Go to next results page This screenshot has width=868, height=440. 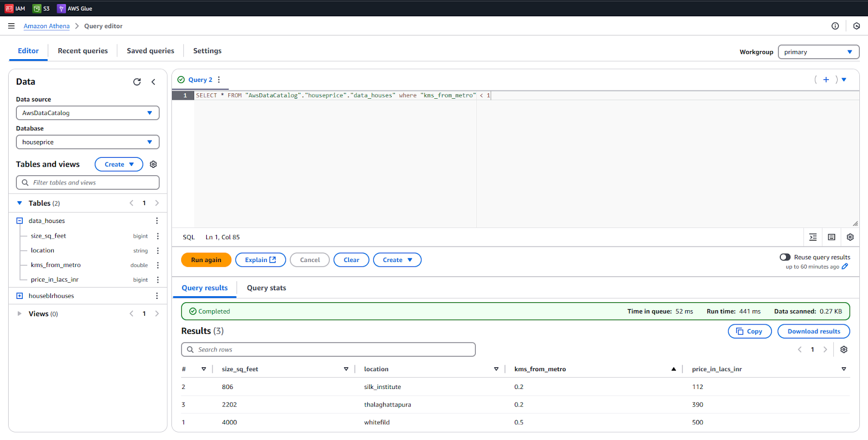click(x=825, y=349)
